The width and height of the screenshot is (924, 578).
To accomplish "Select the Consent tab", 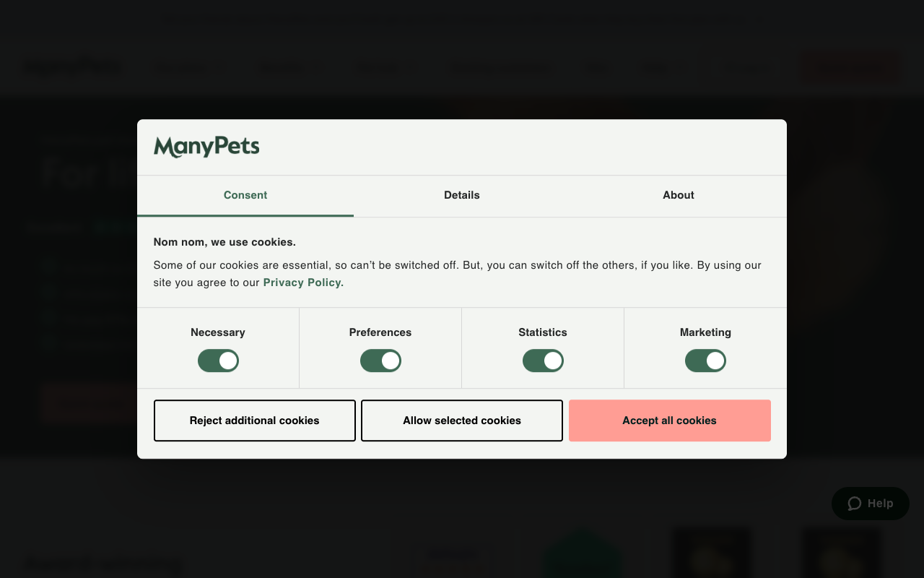I will [245, 196].
